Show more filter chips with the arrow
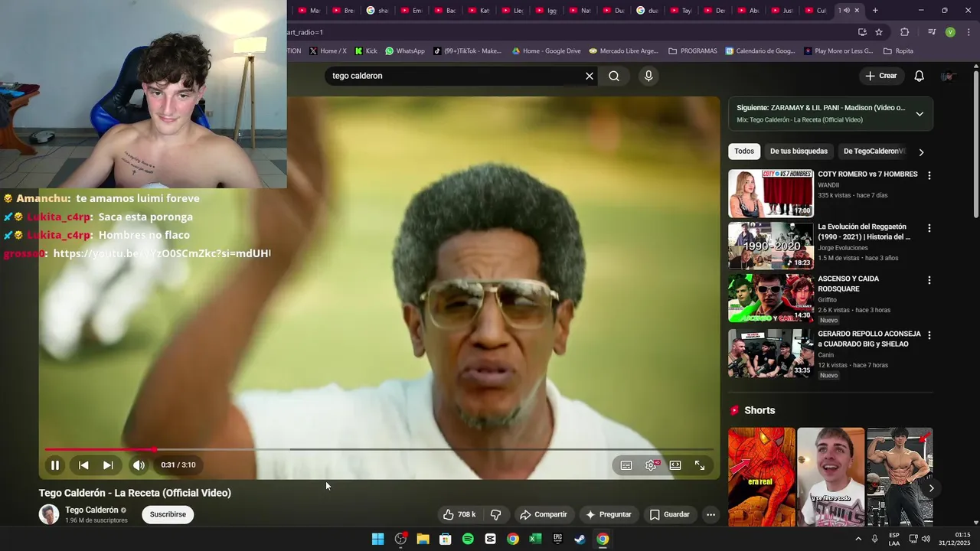980x551 pixels. [x=921, y=152]
